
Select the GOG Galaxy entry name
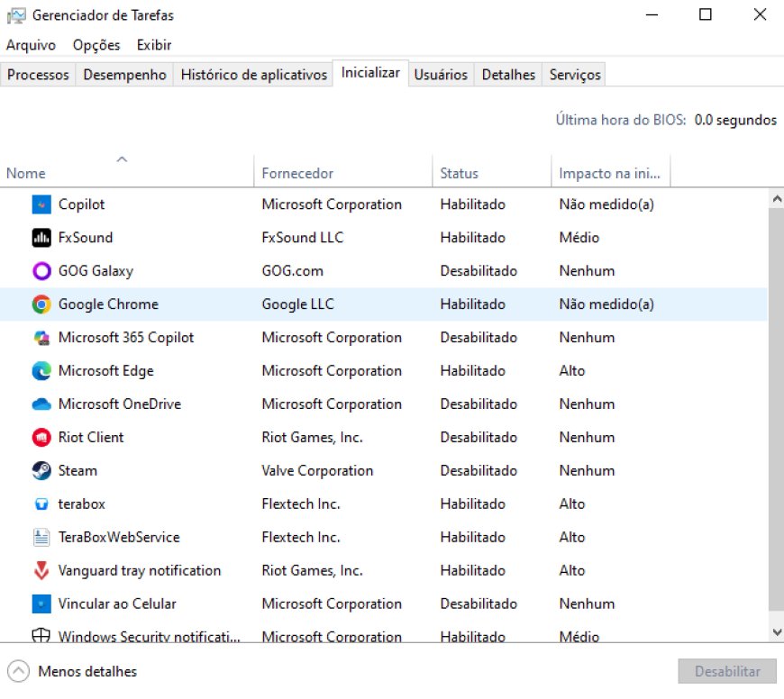(96, 271)
